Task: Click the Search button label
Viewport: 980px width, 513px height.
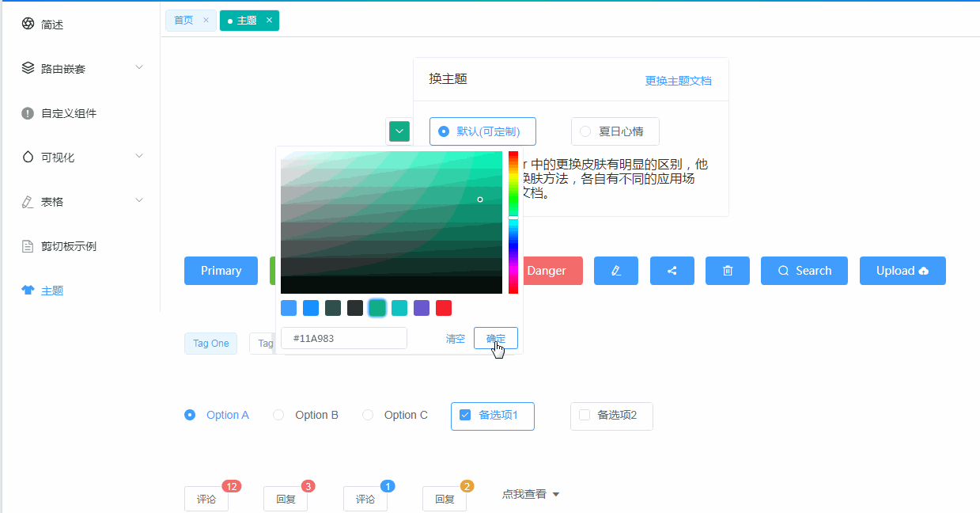Action: coord(814,271)
